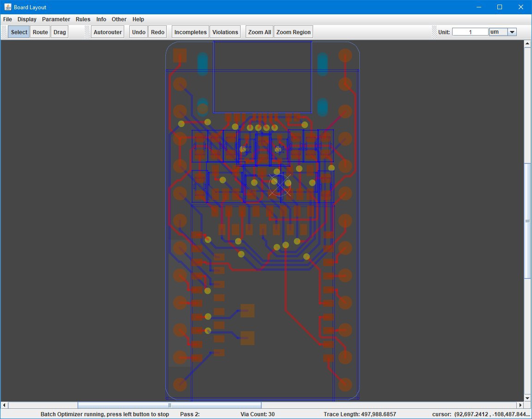The width and height of the screenshot is (532, 419).
Task: Open the Rules menu
Action: click(83, 19)
